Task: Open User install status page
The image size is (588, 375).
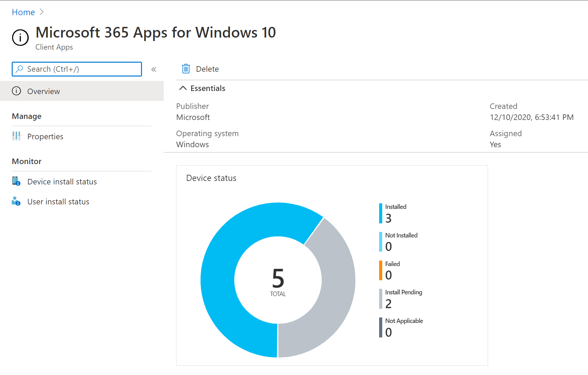Action: pyautogui.click(x=82, y=201)
